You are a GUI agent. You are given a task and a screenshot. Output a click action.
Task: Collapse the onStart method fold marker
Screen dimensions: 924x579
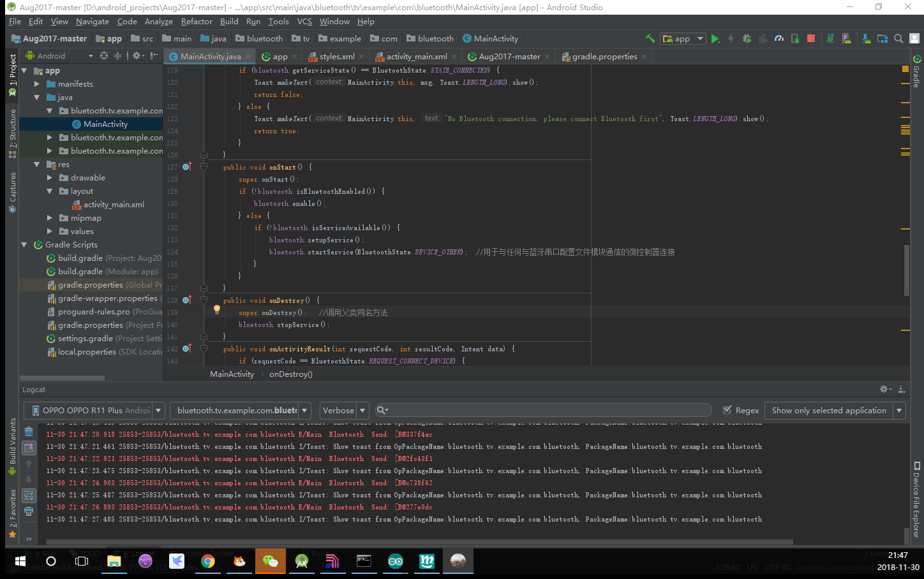pos(204,167)
